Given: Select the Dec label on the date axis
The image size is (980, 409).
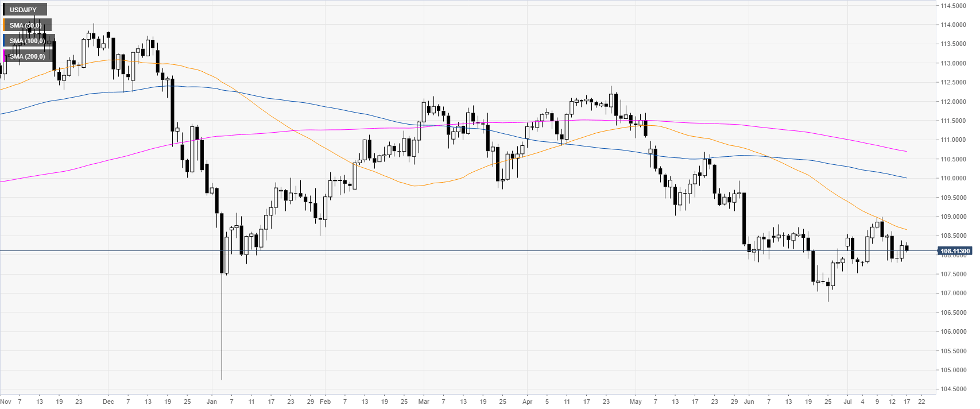Looking at the screenshot, I should [x=108, y=402].
